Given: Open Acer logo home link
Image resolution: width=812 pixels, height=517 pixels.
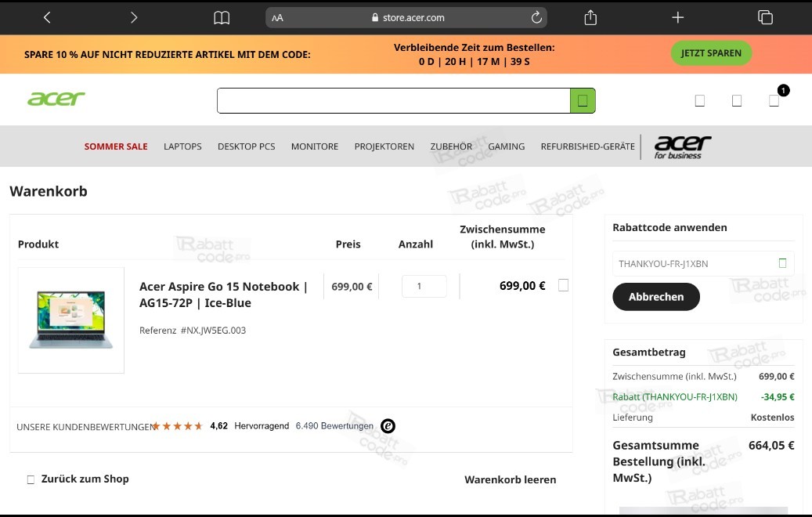Looking at the screenshot, I should (56, 99).
